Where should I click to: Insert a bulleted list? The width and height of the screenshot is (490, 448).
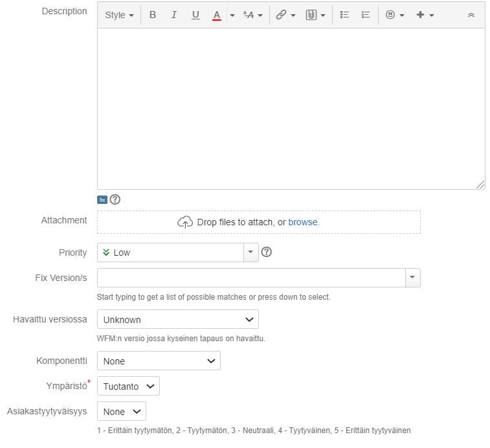click(344, 15)
